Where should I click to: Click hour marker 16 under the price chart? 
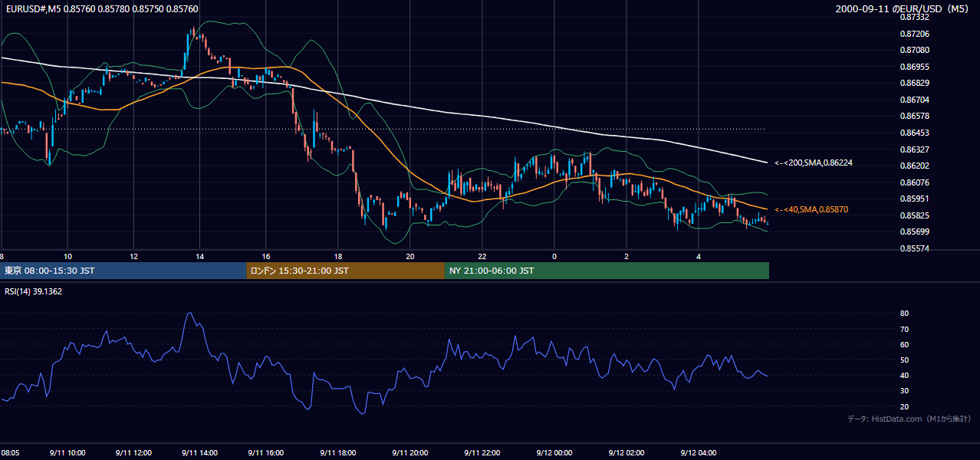(266, 256)
